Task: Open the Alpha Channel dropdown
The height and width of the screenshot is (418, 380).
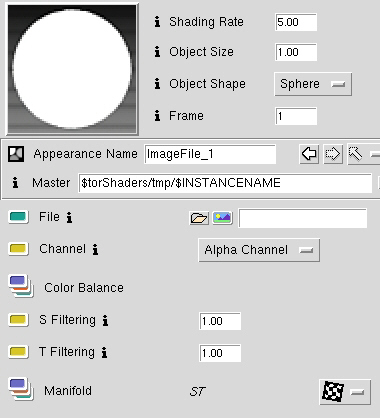Action: pyautogui.click(x=259, y=250)
